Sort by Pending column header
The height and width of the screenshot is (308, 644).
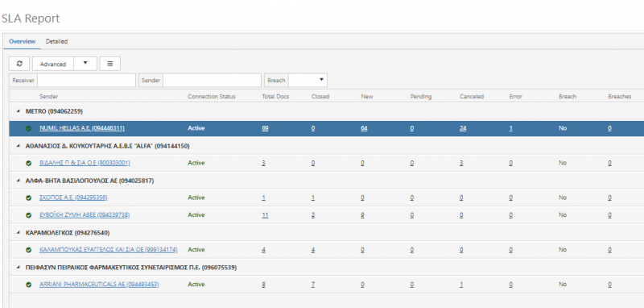pyautogui.click(x=421, y=97)
